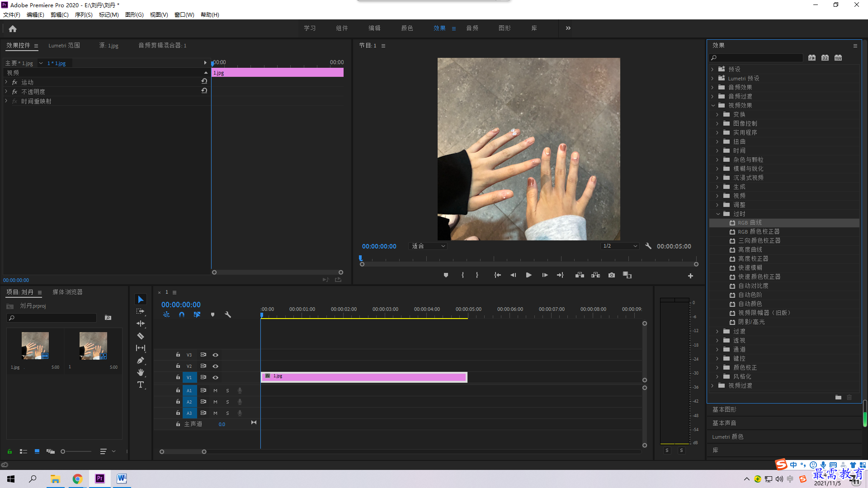Select the Ripple Edit tool
The image size is (868, 488).
[x=141, y=324]
